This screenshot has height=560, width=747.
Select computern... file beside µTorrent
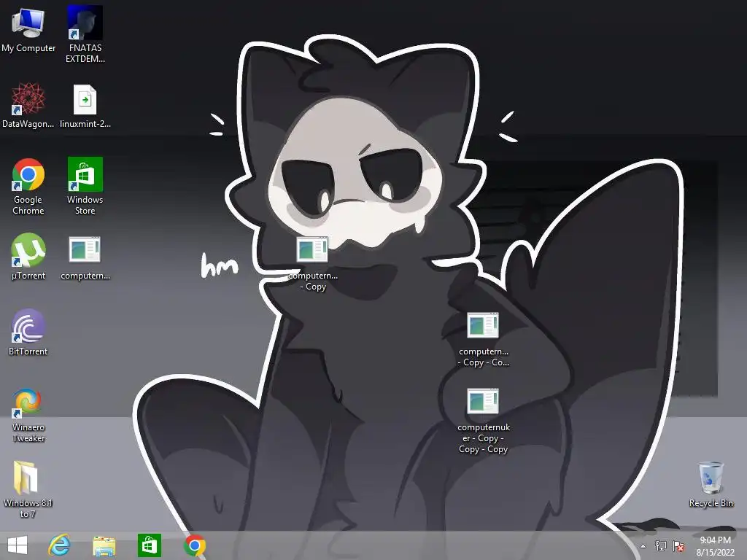(x=85, y=257)
